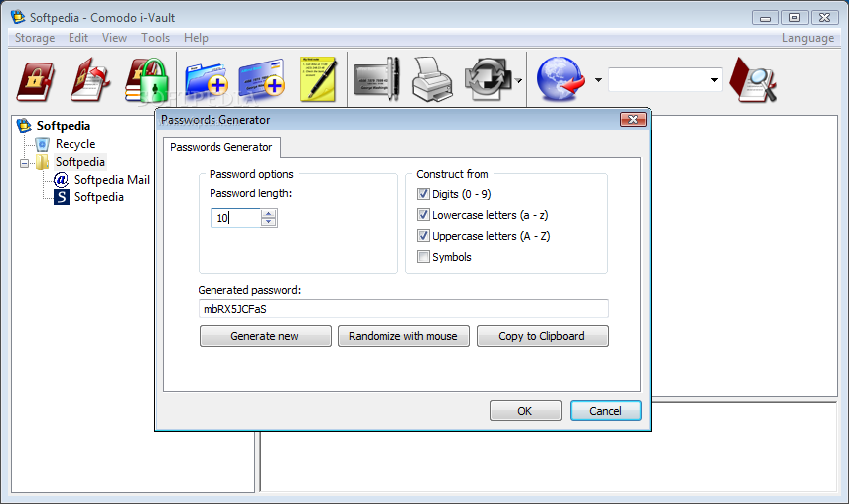Screen dimensions: 849x504
Task: Click the stacked books with green padlock icon
Action: pos(147,80)
